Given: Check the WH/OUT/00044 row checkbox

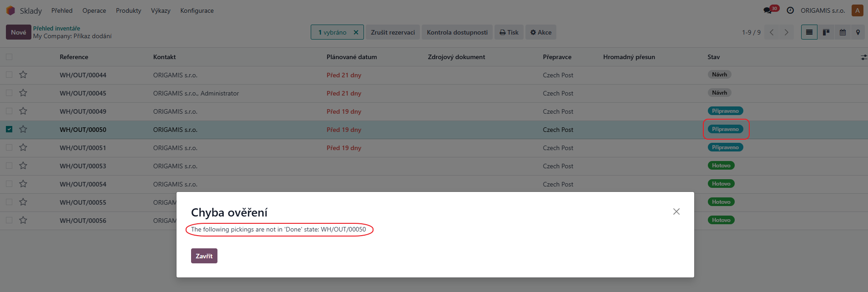Looking at the screenshot, I should click(x=9, y=75).
